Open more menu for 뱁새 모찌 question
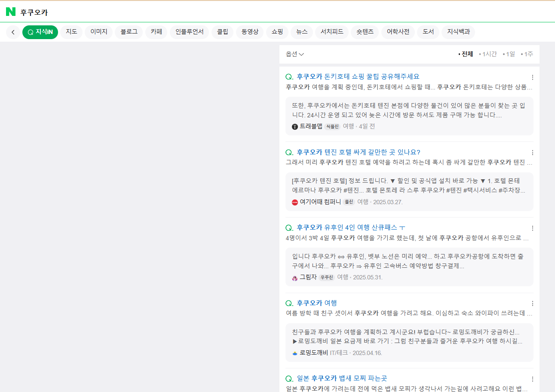Image resolution: width=555 pixels, height=392 pixels. coord(532,379)
